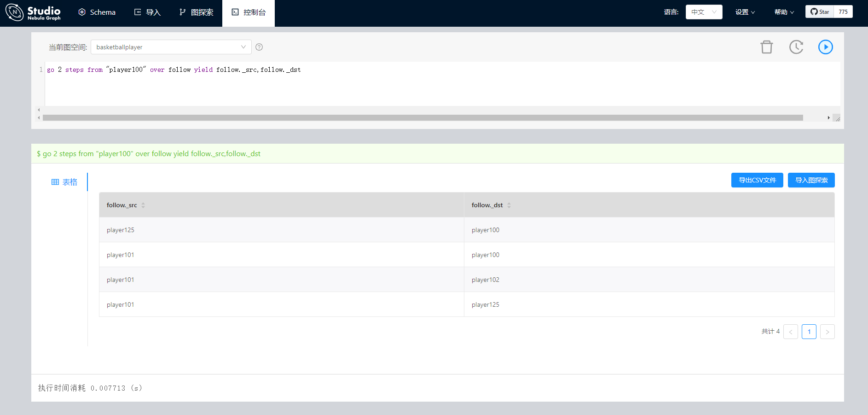Screen dimensions: 868x415
Task: Click the help question mark icon
Action: (x=259, y=47)
